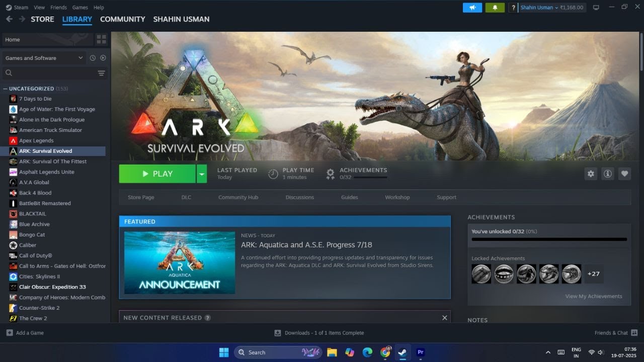Click Add a Game plus icon
The width and height of the screenshot is (644, 362).
click(x=10, y=333)
